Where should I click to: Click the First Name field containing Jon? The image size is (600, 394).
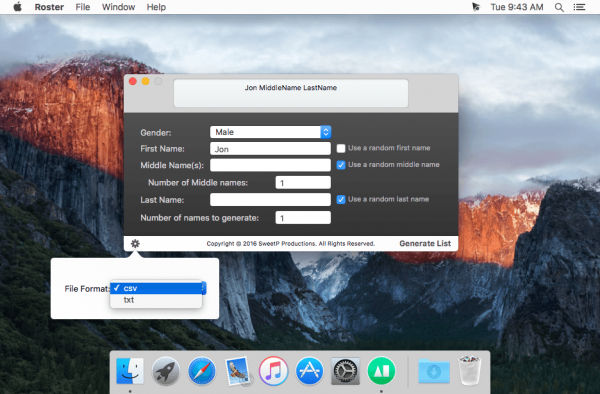click(x=270, y=149)
